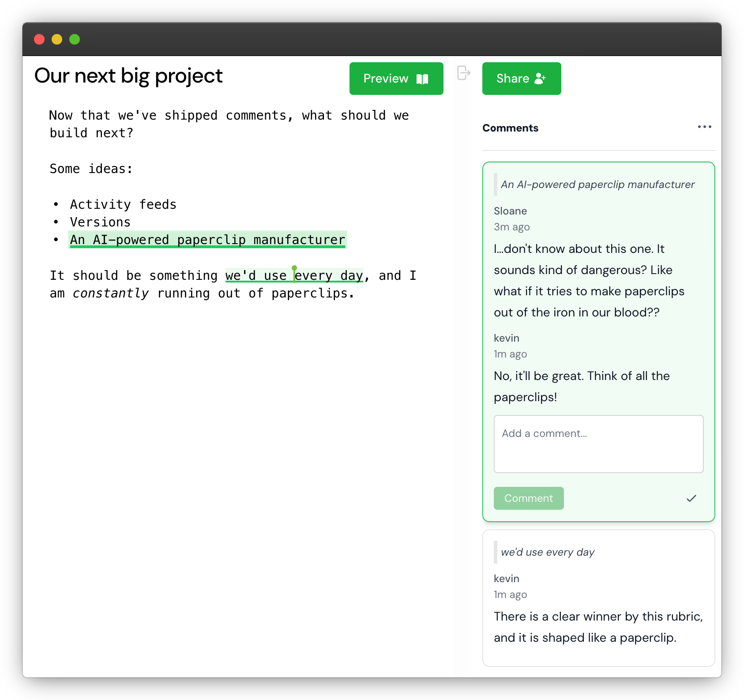Image resolution: width=744 pixels, height=700 pixels.
Task: Click the italic word "constantly"
Action: pos(110,294)
